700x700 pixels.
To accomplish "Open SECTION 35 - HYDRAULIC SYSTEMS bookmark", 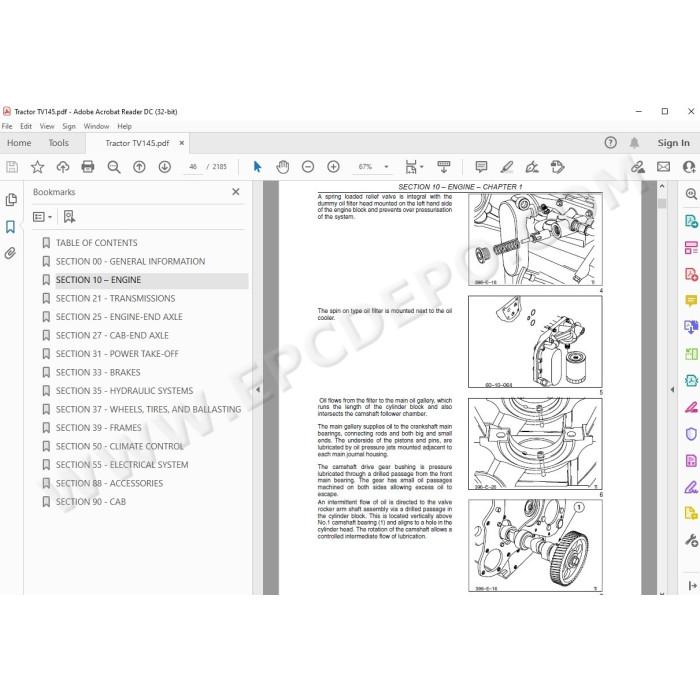I will click(x=124, y=391).
